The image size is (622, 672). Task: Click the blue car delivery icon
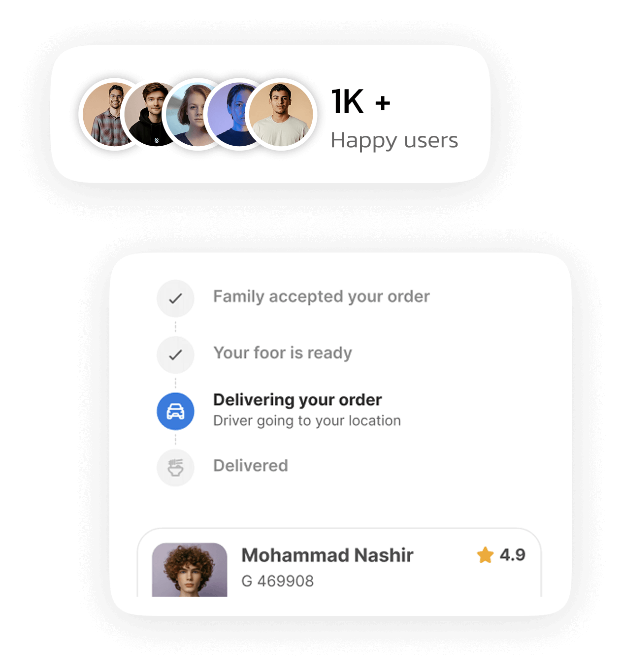tap(175, 411)
